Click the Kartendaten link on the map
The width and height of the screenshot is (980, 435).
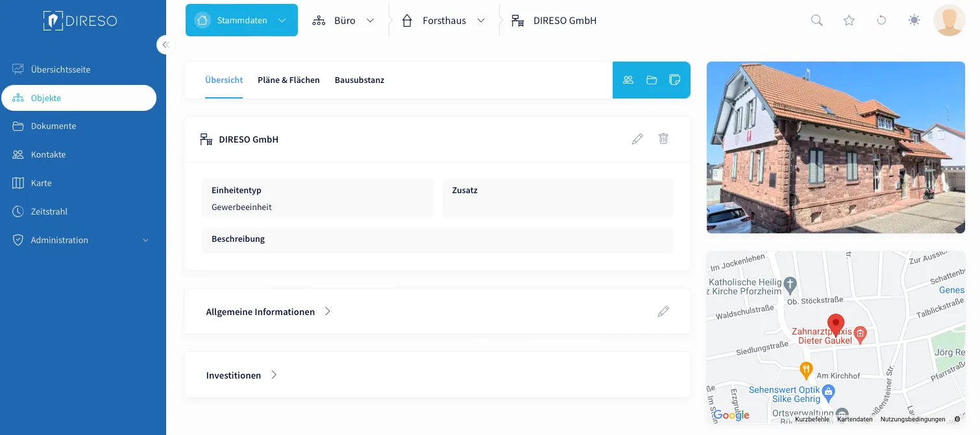855,419
